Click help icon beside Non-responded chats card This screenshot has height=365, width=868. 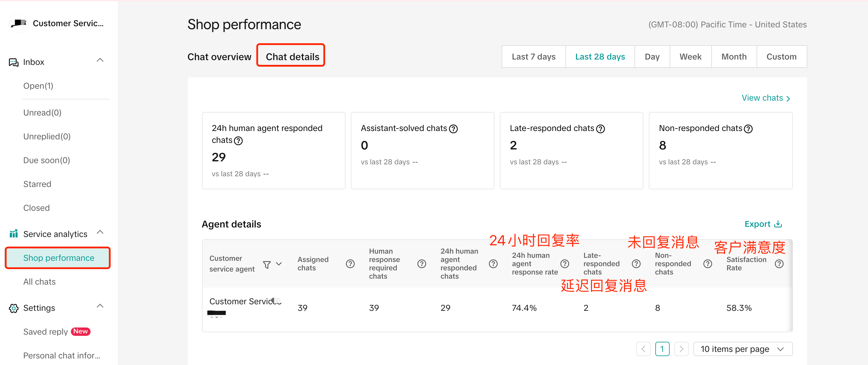(x=748, y=129)
